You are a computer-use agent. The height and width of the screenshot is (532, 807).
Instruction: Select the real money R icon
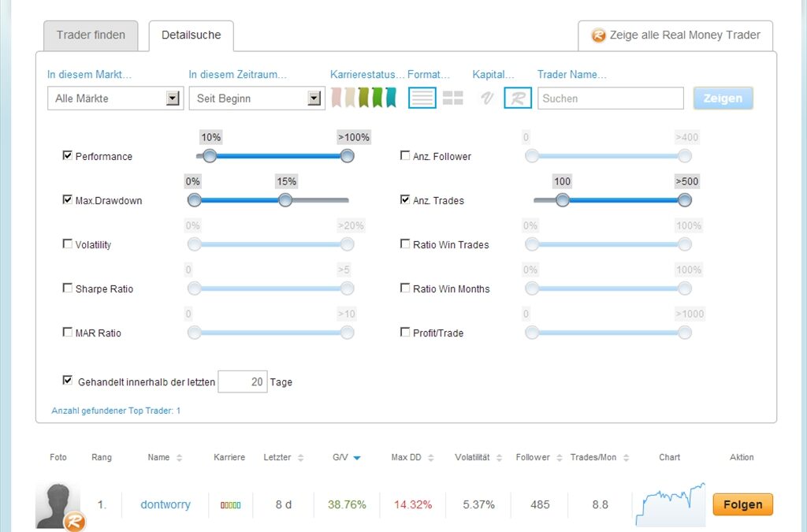point(518,99)
